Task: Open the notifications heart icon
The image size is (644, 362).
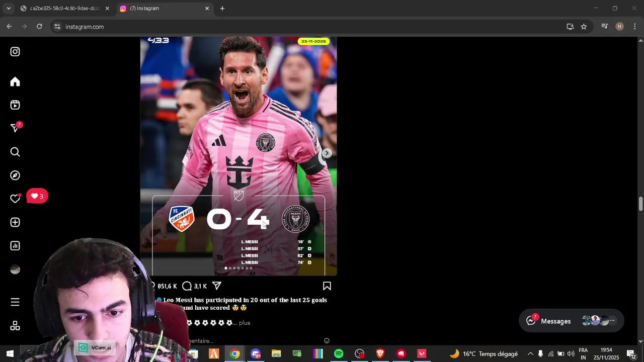Action: [15, 199]
